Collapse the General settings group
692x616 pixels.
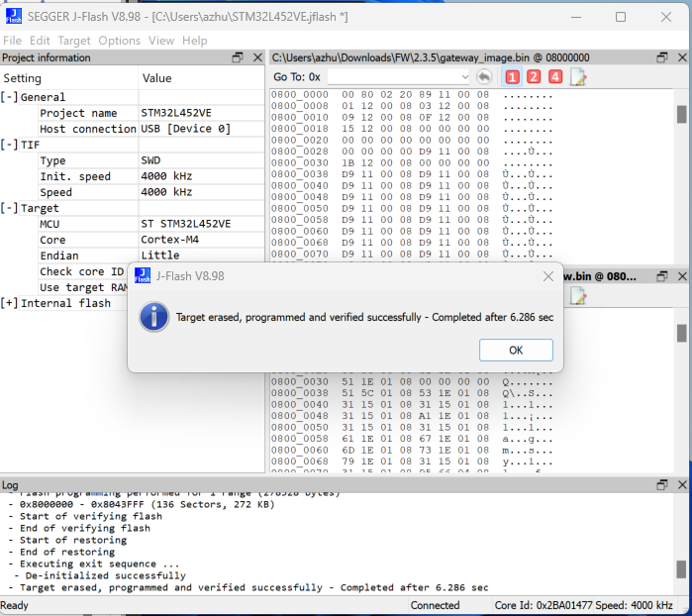coord(9,97)
